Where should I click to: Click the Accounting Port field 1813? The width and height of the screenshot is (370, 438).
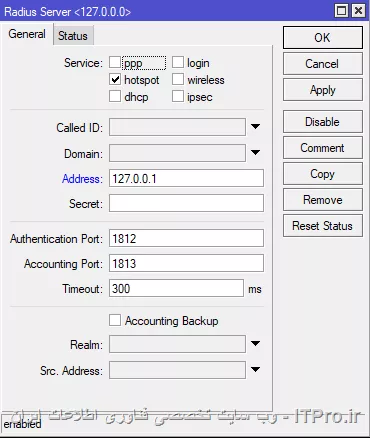(186, 263)
